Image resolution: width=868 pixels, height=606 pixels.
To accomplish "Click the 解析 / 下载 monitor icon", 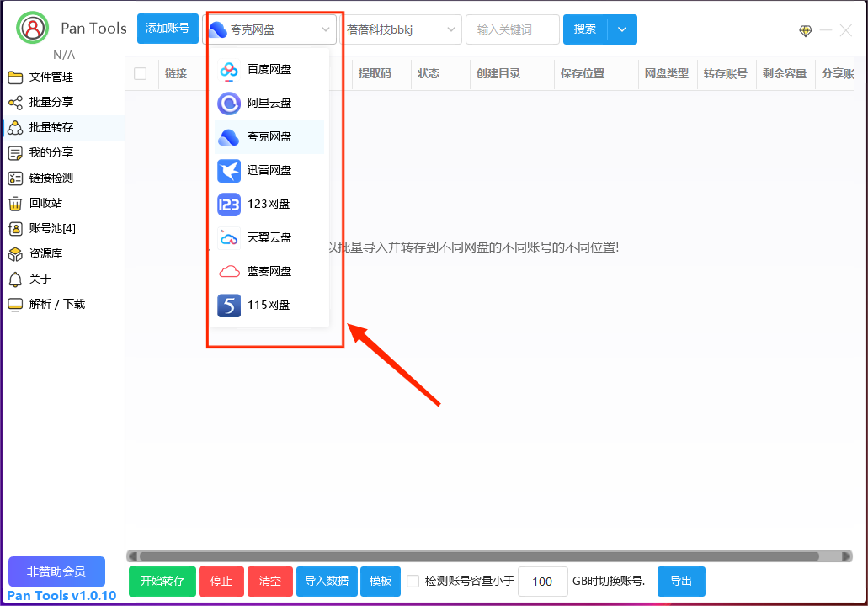I will [x=15, y=305].
